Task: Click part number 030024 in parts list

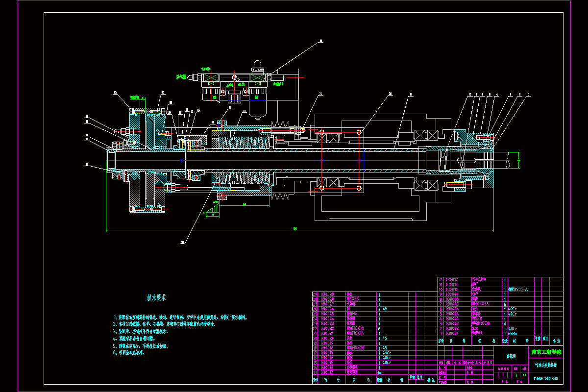Action: coord(327,318)
